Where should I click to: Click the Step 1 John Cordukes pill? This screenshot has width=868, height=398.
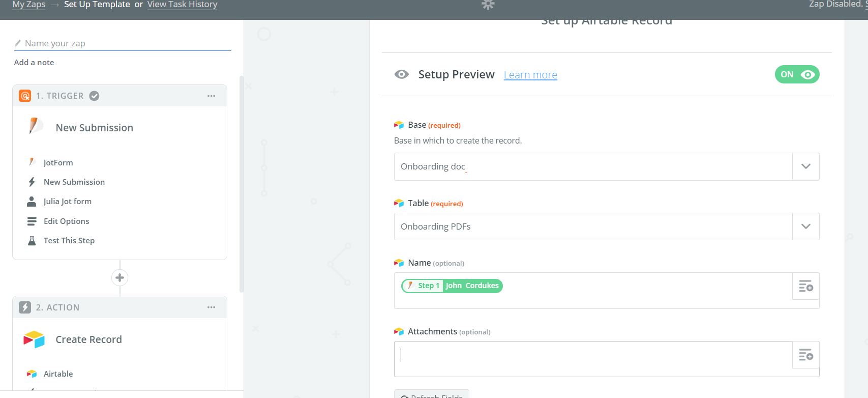tap(452, 286)
